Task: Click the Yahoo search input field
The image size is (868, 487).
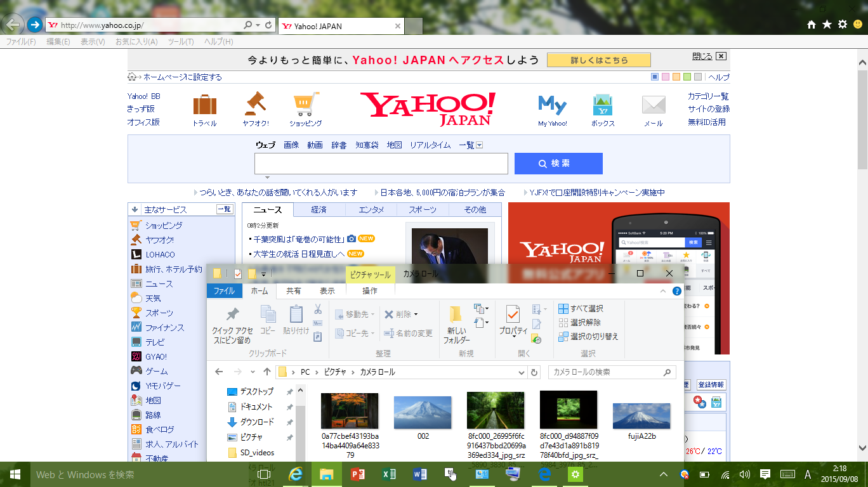Action: [381, 164]
